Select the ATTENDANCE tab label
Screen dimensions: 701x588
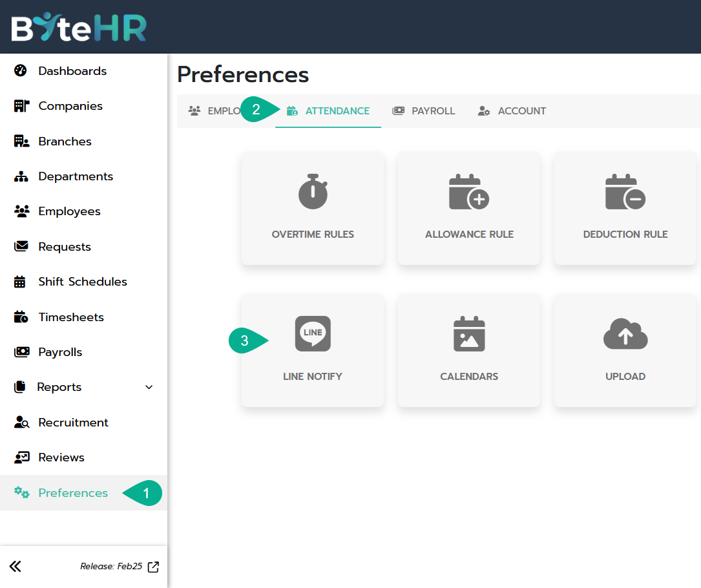coord(337,111)
